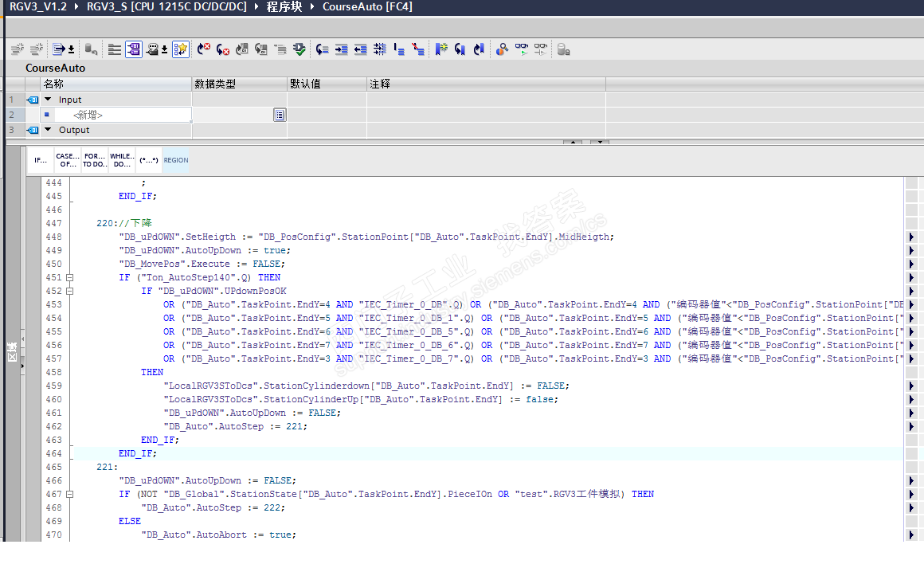Click the check syntax green checkmark icon
The image size is (924, 564).
[300, 49]
